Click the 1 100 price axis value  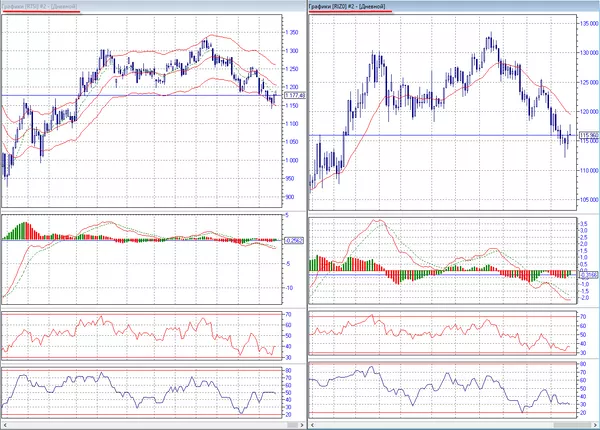292,124
